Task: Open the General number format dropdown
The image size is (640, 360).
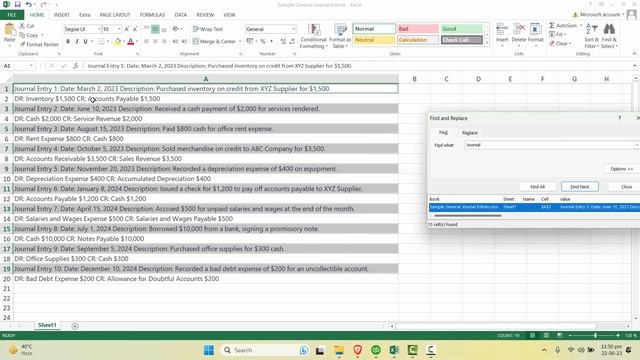Action: click(x=293, y=29)
